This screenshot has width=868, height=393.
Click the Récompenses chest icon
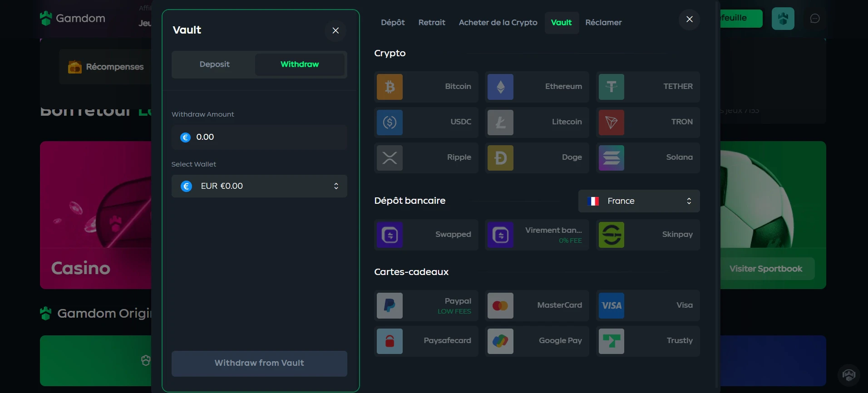point(74,67)
